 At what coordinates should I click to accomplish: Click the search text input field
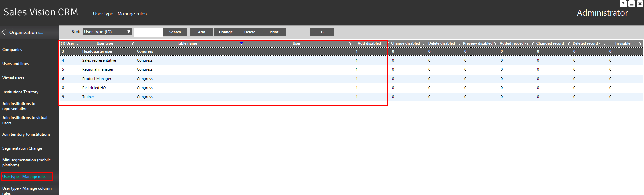point(148,32)
